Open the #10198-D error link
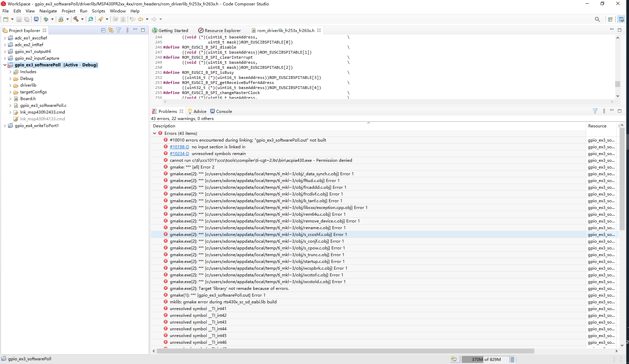The width and height of the screenshot is (629, 364). click(179, 147)
